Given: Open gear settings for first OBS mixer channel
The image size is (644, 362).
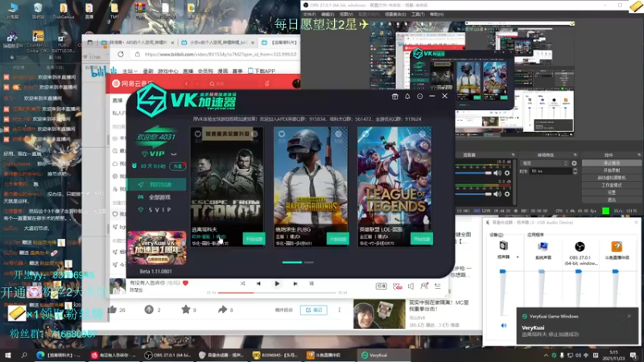Looking at the screenshot, I should 507,173.
